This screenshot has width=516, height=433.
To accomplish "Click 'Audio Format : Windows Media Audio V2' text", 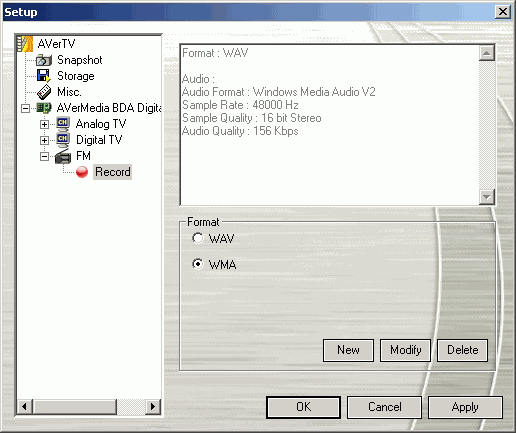I will (279, 92).
